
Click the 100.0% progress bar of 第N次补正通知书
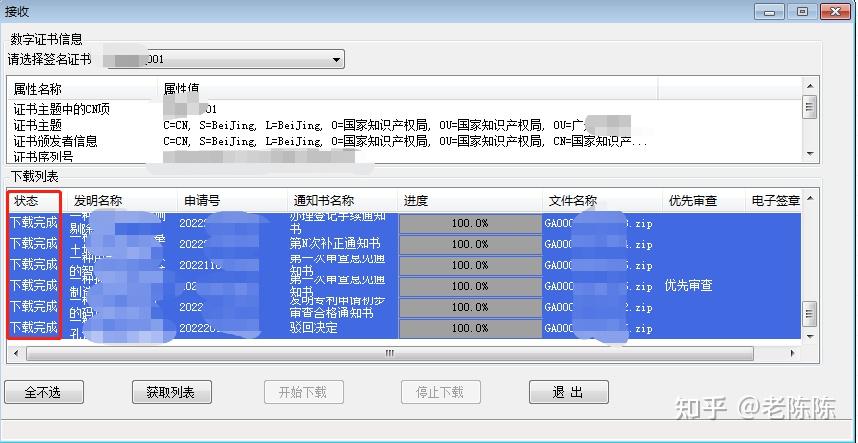[470, 244]
